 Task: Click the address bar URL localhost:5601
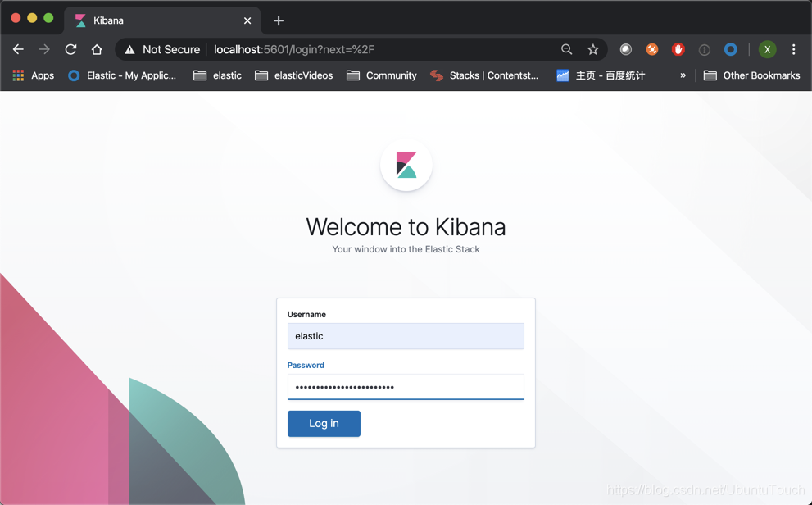(294, 49)
